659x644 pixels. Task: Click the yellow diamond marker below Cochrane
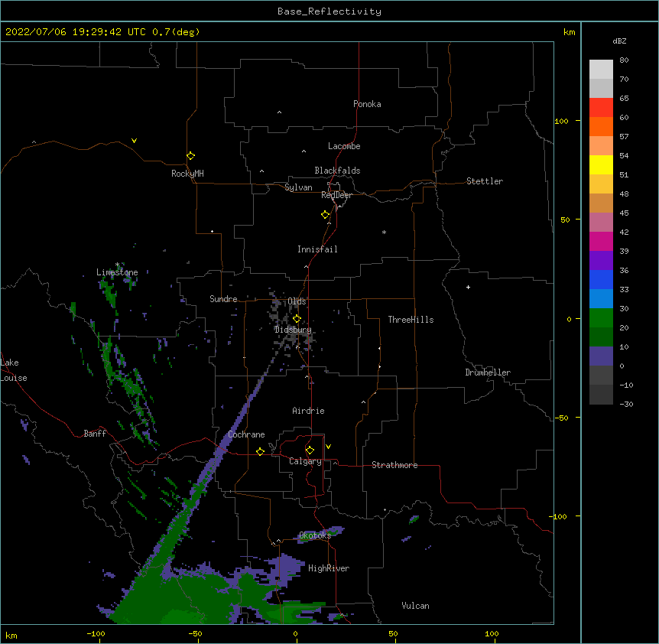pos(260,451)
